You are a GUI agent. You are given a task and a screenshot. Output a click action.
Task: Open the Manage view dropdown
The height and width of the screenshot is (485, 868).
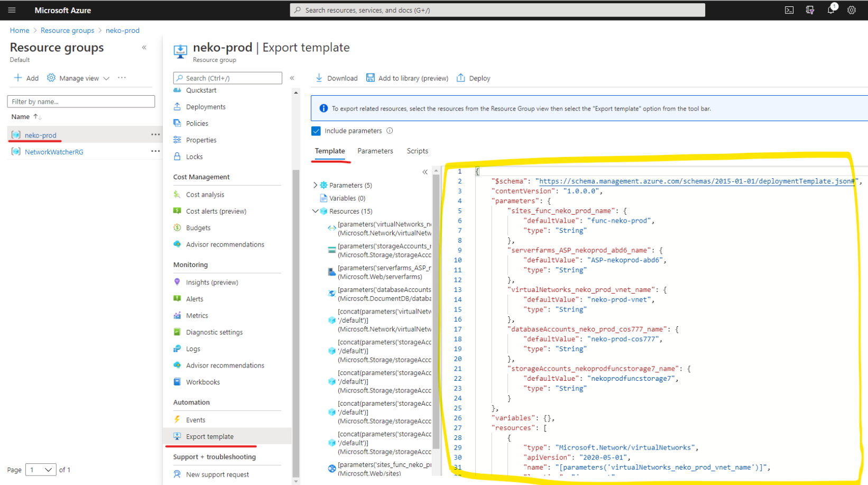pyautogui.click(x=78, y=78)
